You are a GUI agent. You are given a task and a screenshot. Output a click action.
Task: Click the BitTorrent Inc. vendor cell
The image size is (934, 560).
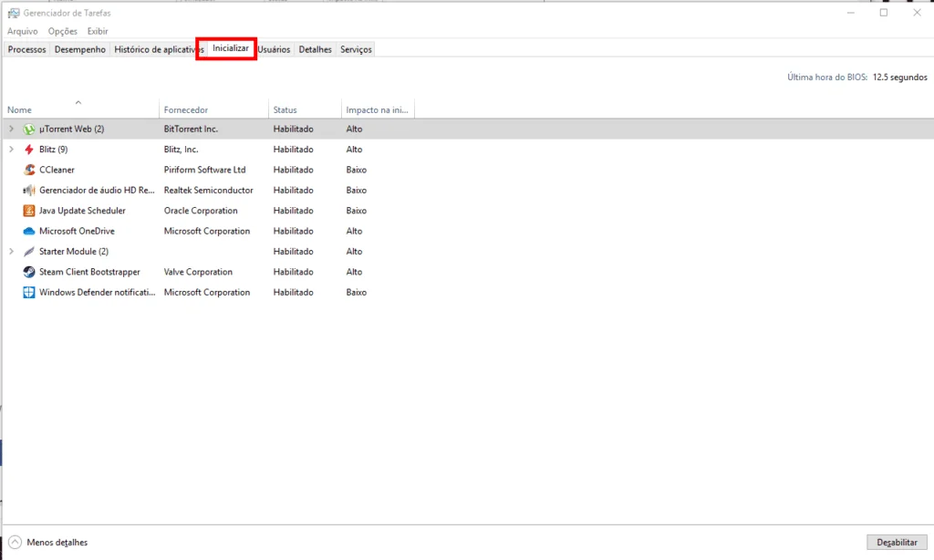click(191, 129)
